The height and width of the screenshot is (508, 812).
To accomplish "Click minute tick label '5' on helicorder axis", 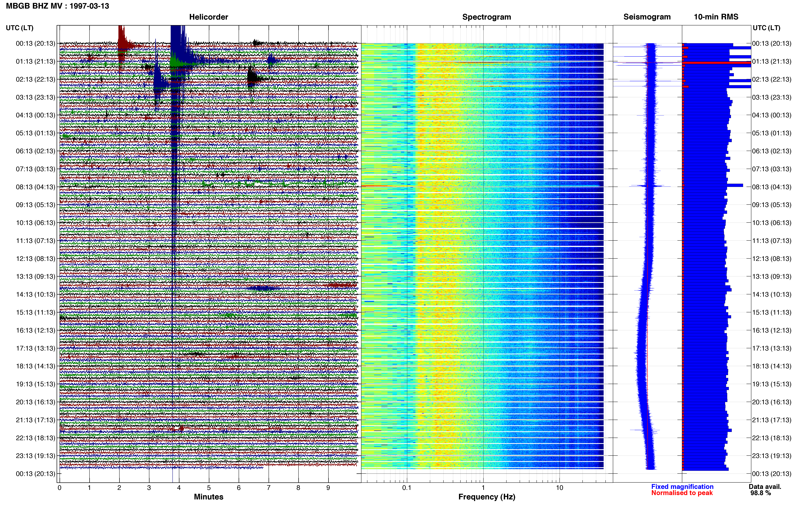I will point(209,488).
